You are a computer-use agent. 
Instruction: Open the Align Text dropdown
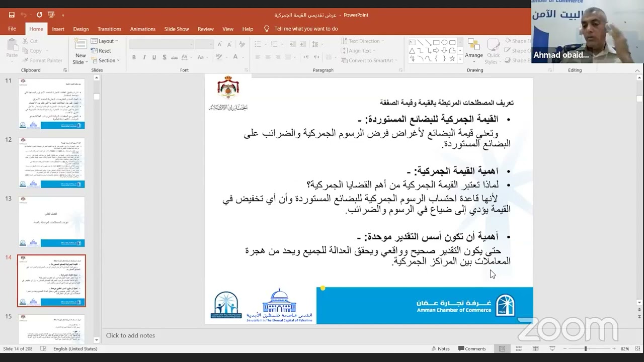tap(359, 51)
